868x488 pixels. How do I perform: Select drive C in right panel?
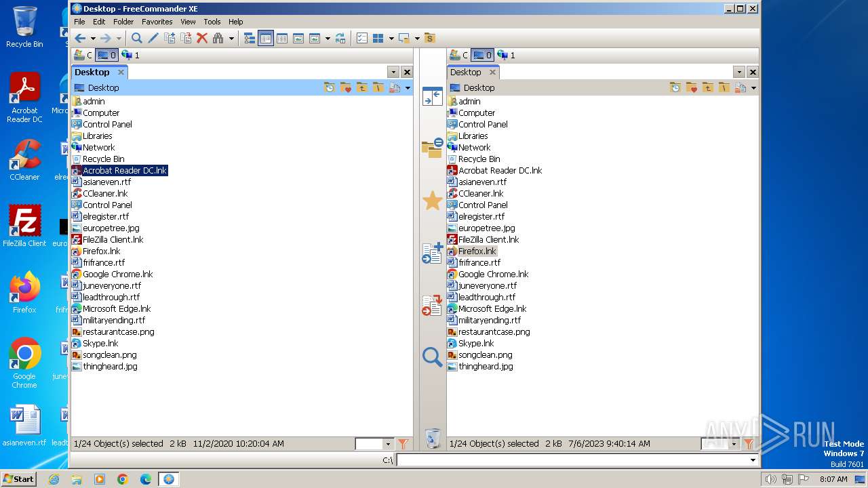pos(459,55)
